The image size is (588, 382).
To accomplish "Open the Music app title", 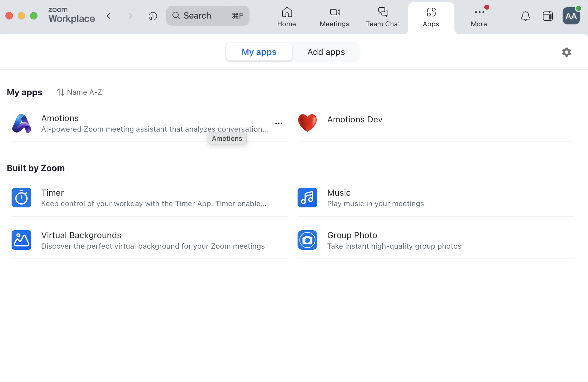I will [339, 193].
